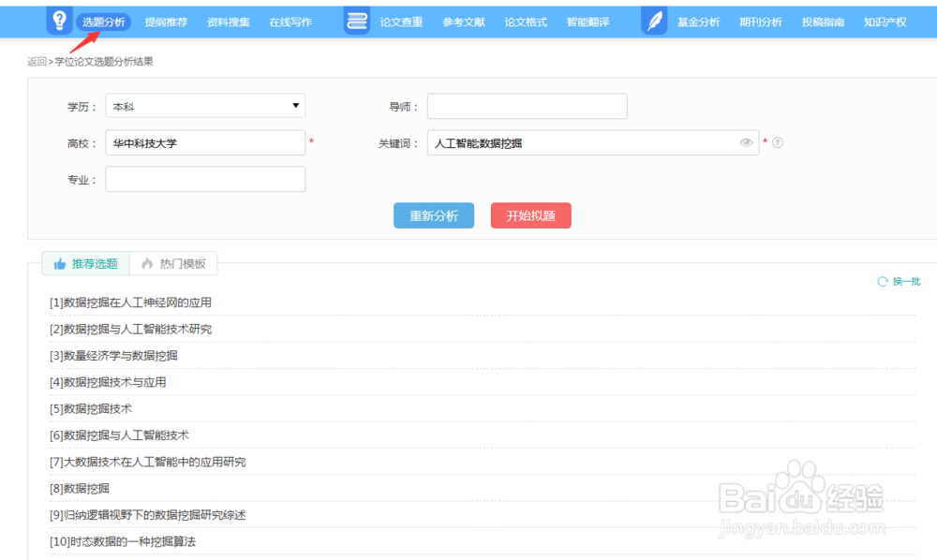937x560 pixels.
Task: Select topic [3]数量经济学与数据挖掘
Action: [x=113, y=356]
